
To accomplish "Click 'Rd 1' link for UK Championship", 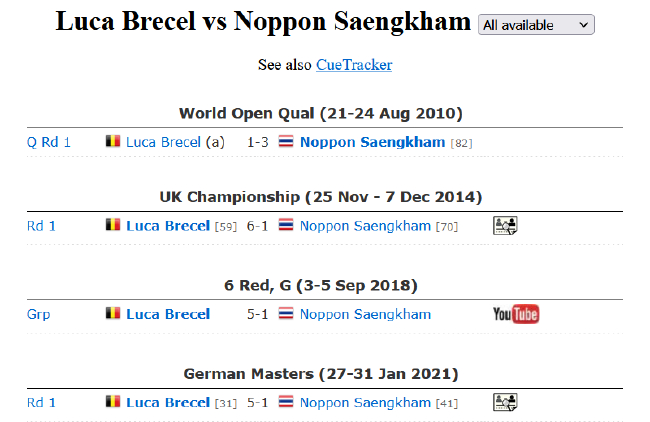I will (41, 226).
